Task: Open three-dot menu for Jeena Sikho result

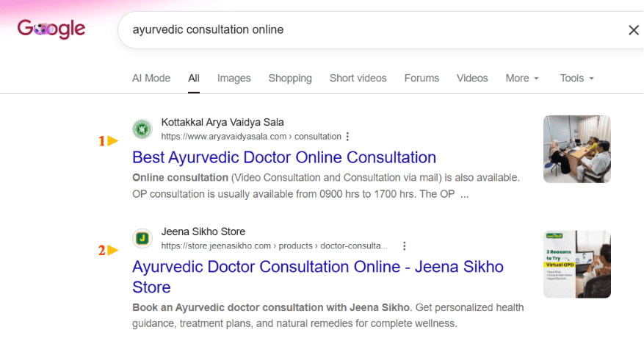Action: click(x=405, y=246)
